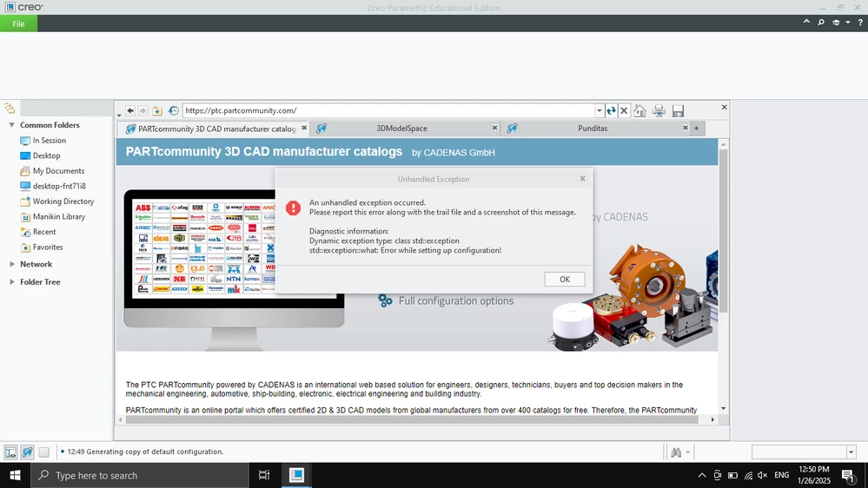The width and height of the screenshot is (868, 488).
Task: Collapse the Common Folders section
Action: [11, 125]
